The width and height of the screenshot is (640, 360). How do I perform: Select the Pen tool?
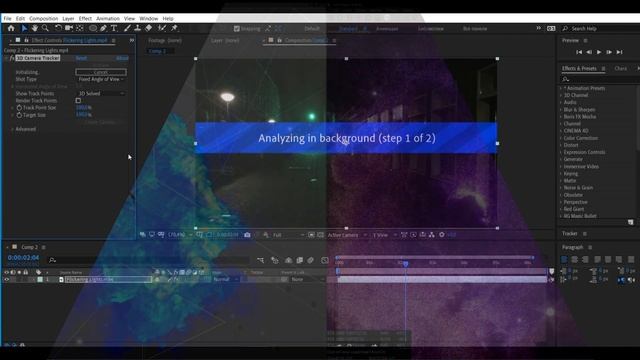click(x=103, y=28)
